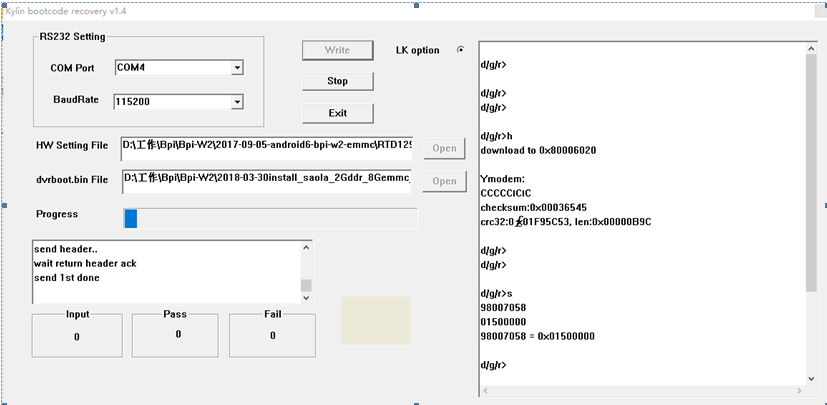Click the Pass counter box
The height and width of the screenshot is (405, 827).
click(x=178, y=335)
